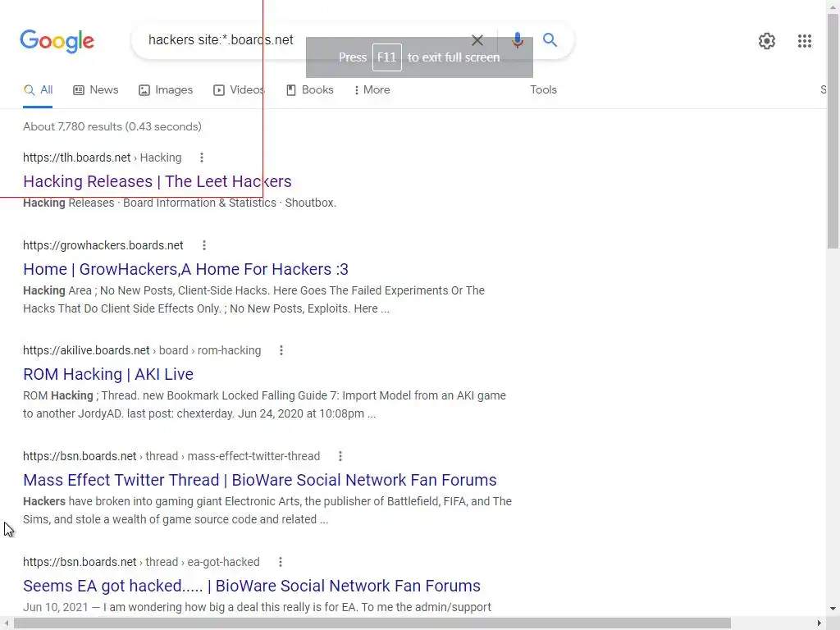Open Home | GrowHackers result link
The image size is (840, 630).
click(185, 269)
